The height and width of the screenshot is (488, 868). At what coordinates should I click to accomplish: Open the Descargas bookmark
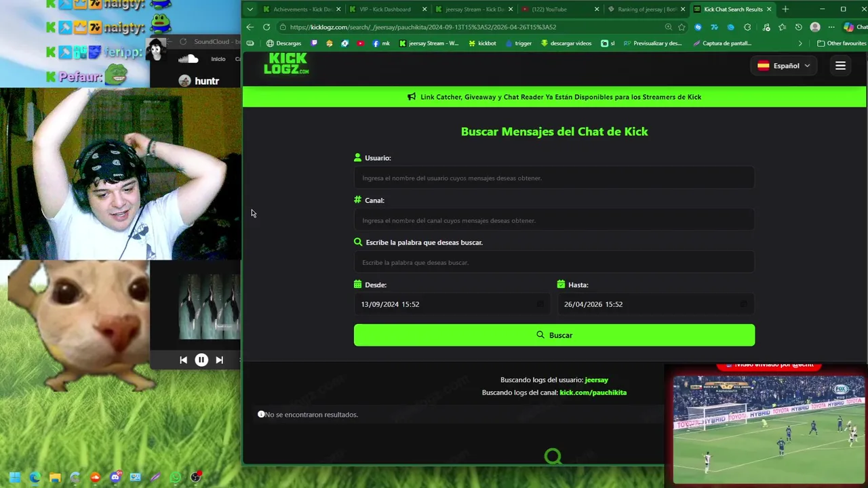click(283, 43)
